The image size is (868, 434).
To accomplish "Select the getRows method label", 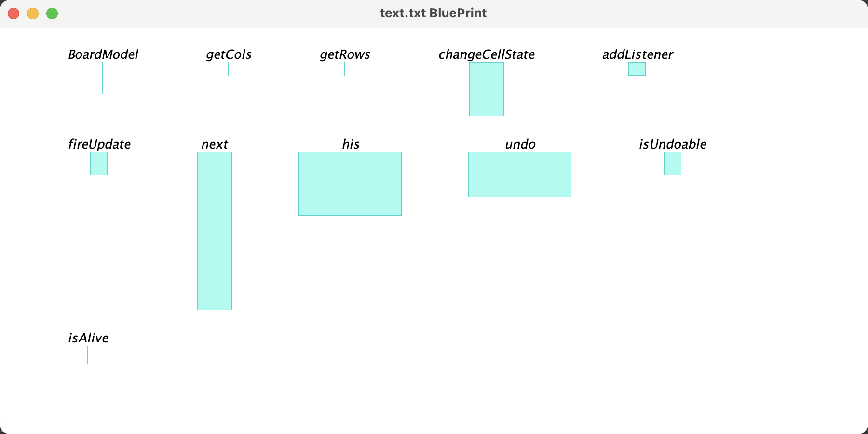I will (345, 54).
